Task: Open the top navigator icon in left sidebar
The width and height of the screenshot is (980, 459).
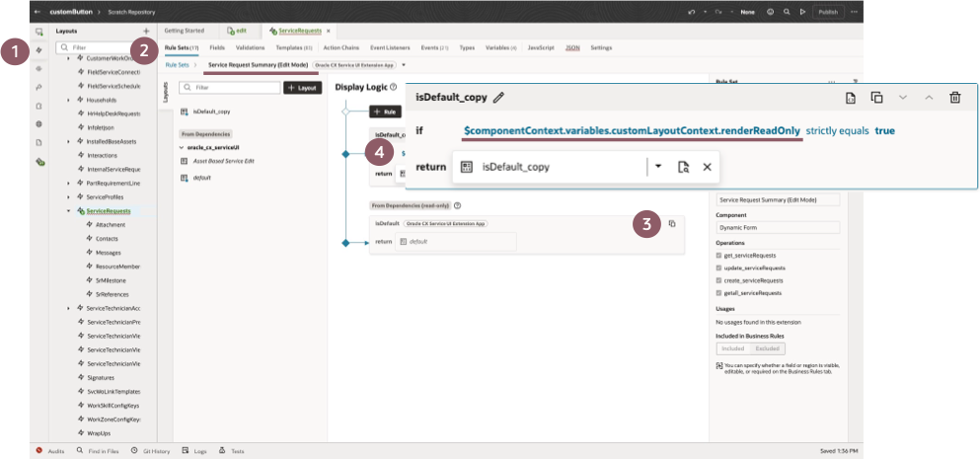Action: click(x=39, y=32)
